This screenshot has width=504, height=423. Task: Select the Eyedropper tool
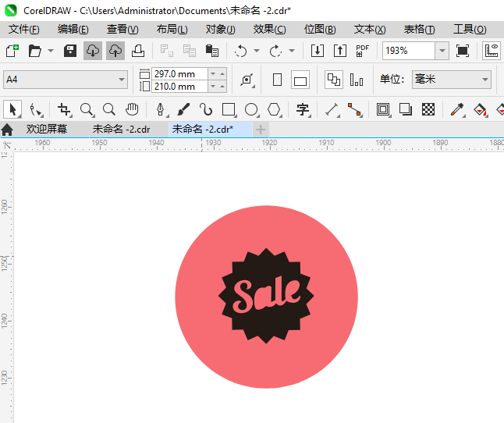457,109
